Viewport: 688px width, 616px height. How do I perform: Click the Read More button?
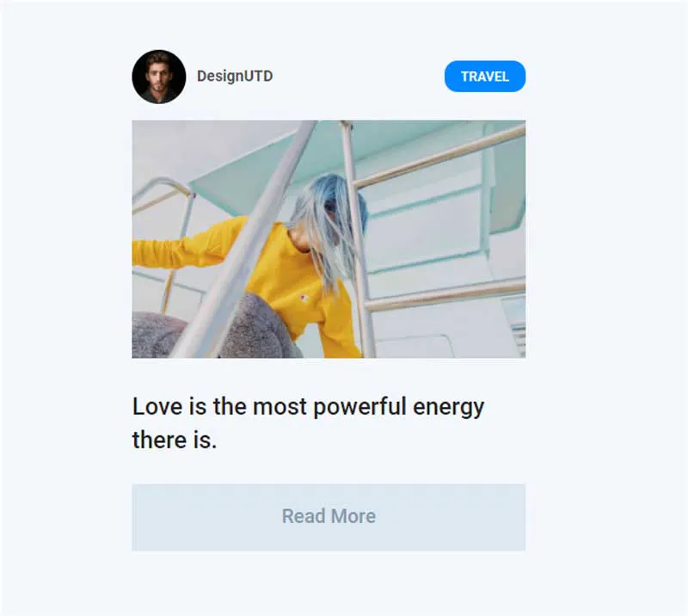click(x=329, y=517)
